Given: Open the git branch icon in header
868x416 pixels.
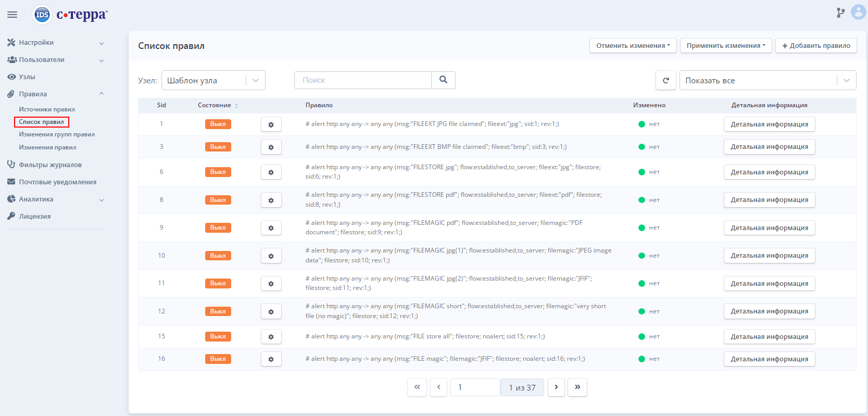Looking at the screenshot, I should click(x=840, y=13).
